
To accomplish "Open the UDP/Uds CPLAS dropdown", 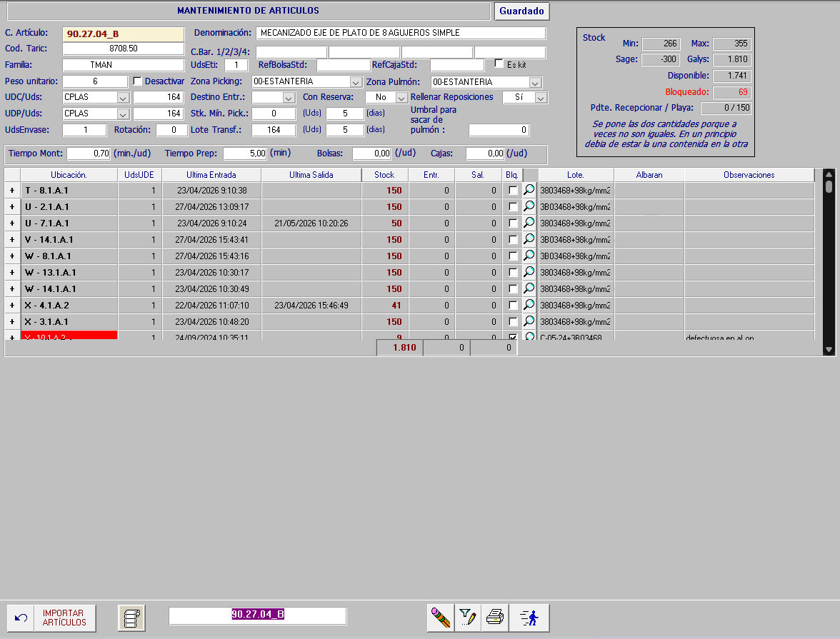I will point(123,115).
